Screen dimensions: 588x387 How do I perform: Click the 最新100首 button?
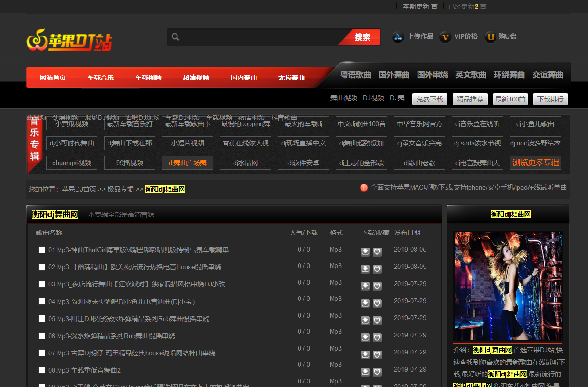510,99
